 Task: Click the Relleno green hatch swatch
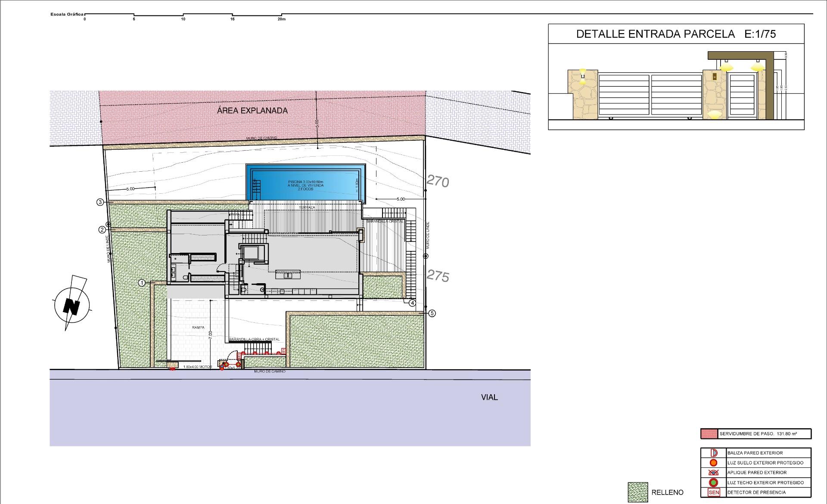637,492
